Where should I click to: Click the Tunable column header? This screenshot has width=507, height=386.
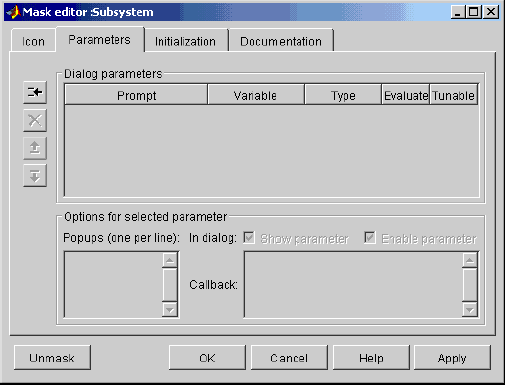[x=454, y=95]
